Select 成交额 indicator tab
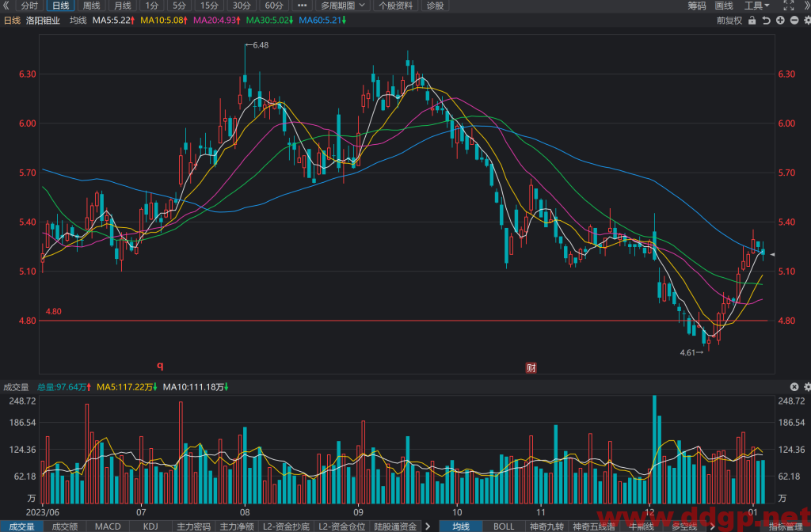This screenshot has width=811, height=532. click(x=65, y=526)
